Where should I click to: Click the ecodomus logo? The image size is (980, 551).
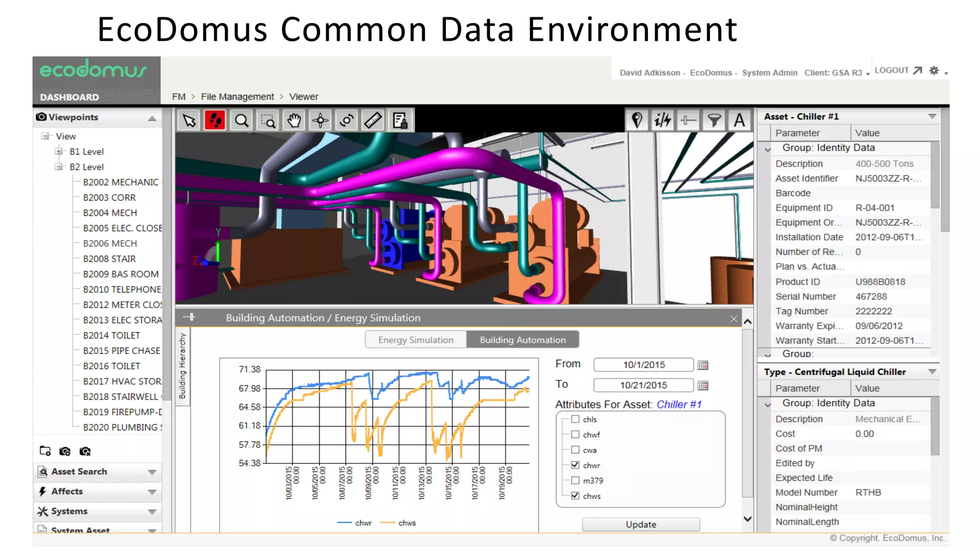(93, 69)
